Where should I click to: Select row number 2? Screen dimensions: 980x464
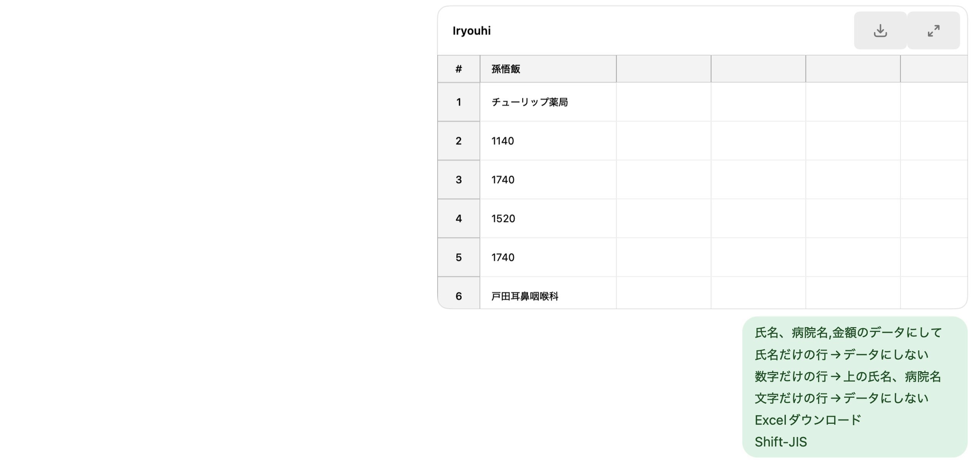[x=459, y=141]
